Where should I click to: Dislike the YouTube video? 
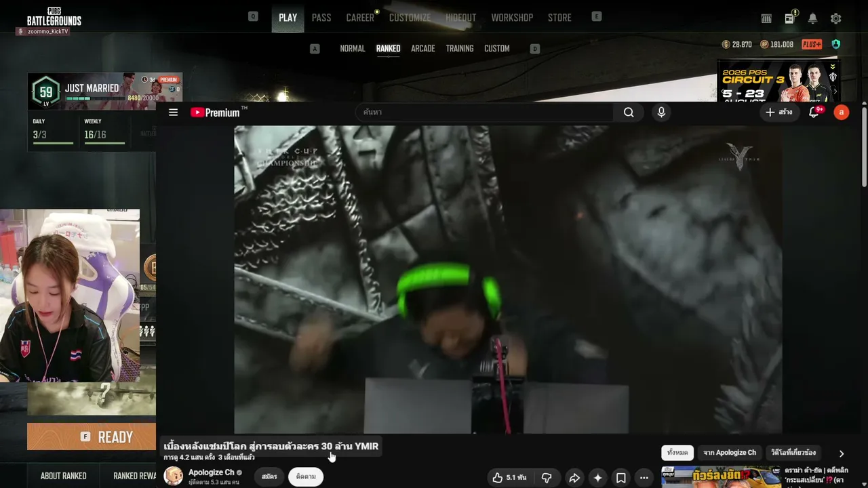tap(547, 478)
